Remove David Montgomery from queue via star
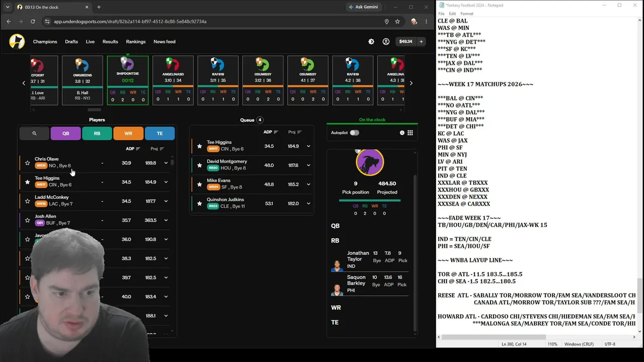 pos(199,165)
